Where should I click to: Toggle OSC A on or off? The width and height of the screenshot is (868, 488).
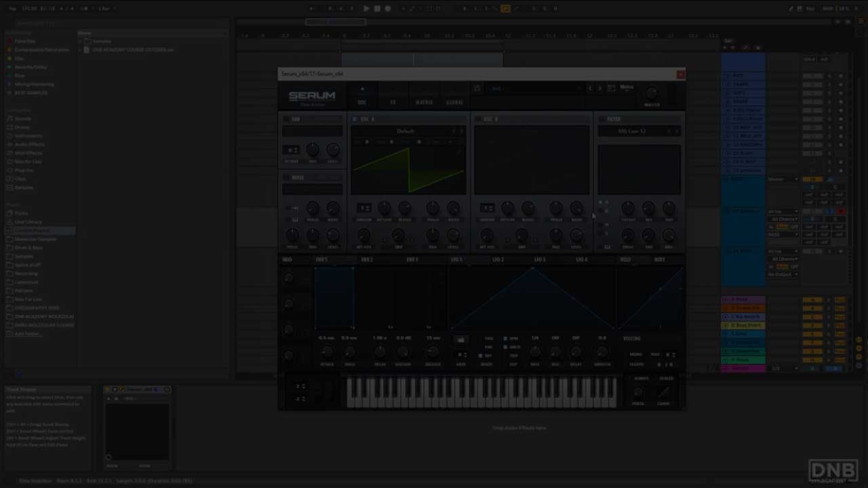[x=355, y=119]
